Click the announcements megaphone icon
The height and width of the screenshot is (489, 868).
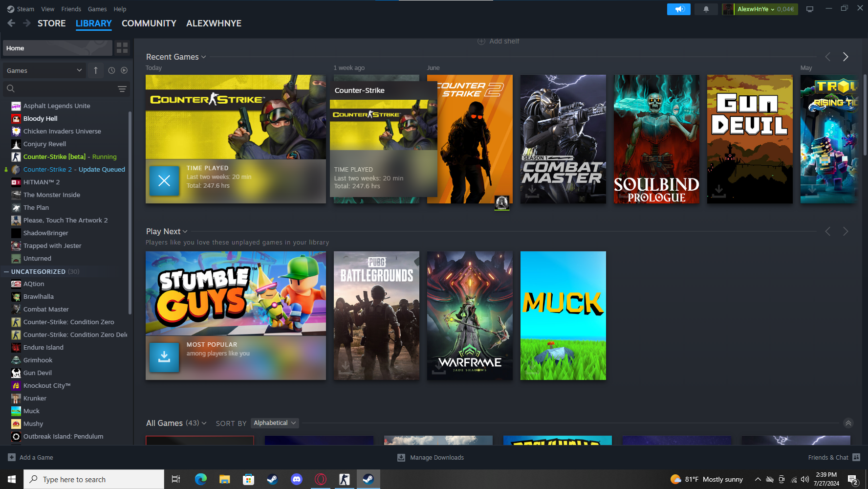pos(678,9)
